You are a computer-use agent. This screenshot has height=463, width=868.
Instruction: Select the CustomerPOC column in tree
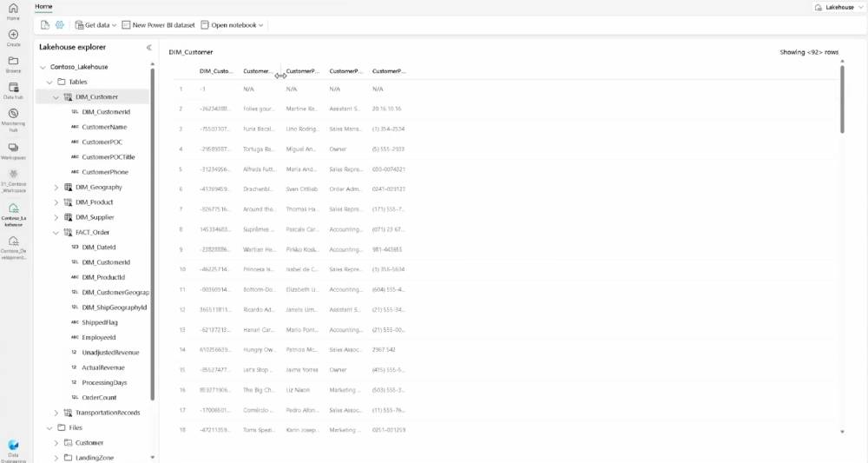click(x=102, y=142)
